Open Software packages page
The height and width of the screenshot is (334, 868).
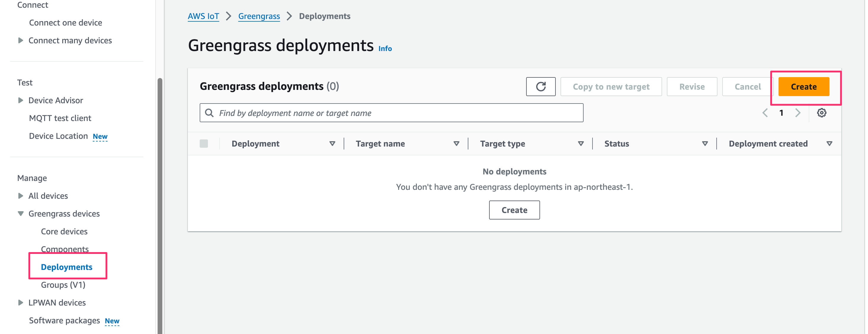[64, 321]
